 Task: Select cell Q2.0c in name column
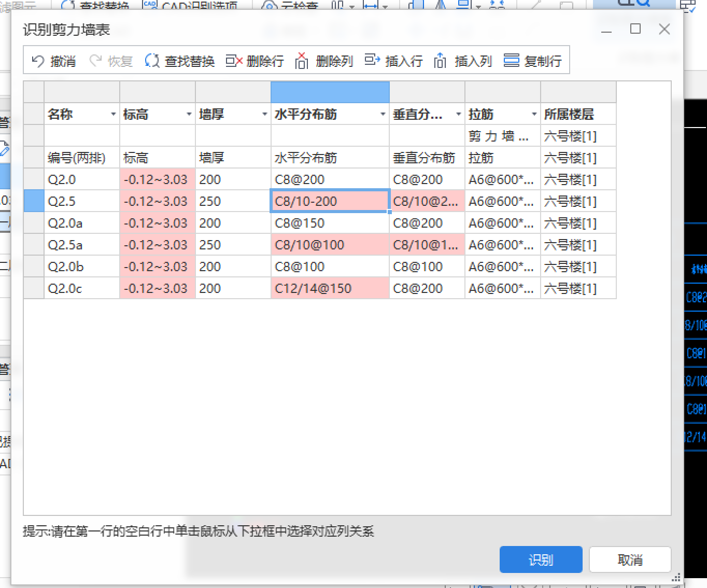pyautogui.click(x=82, y=288)
